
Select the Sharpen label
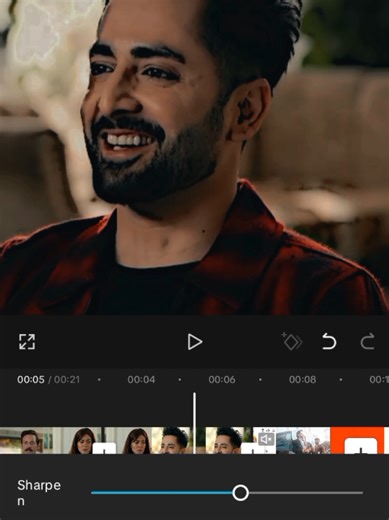39,493
